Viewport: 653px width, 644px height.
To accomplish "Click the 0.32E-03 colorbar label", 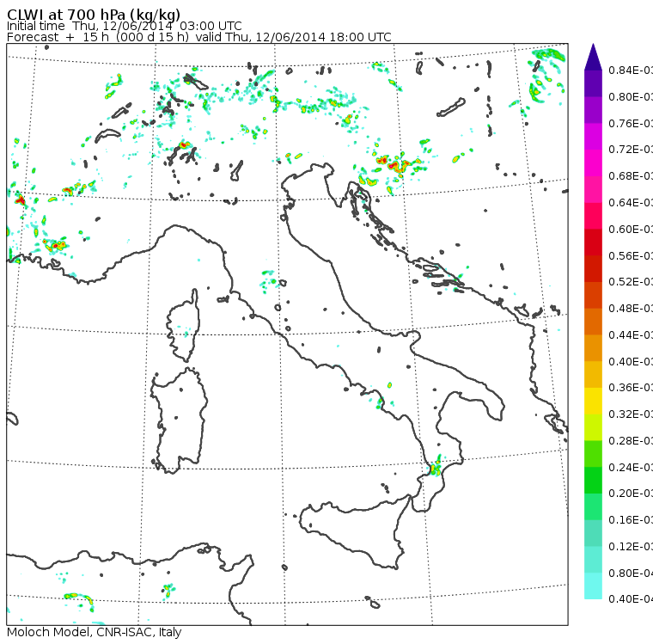I will (631, 414).
